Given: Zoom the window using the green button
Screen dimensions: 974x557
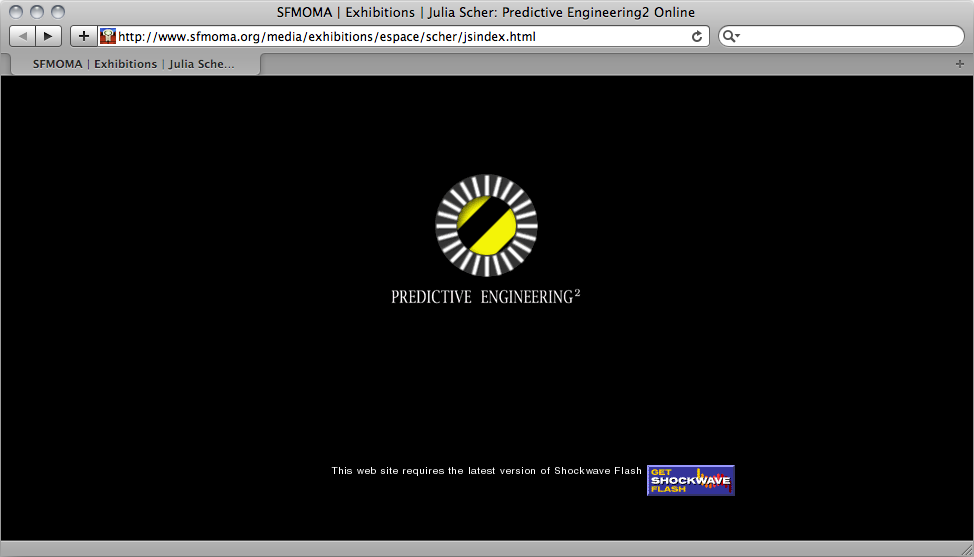Looking at the screenshot, I should pyautogui.click(x=58, y=12).
